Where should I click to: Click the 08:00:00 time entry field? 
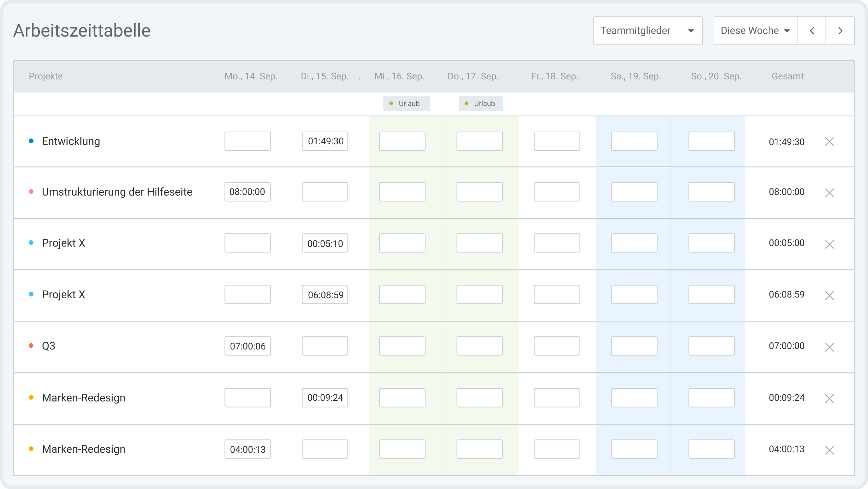pyautogui.click(x=247, y=192)
